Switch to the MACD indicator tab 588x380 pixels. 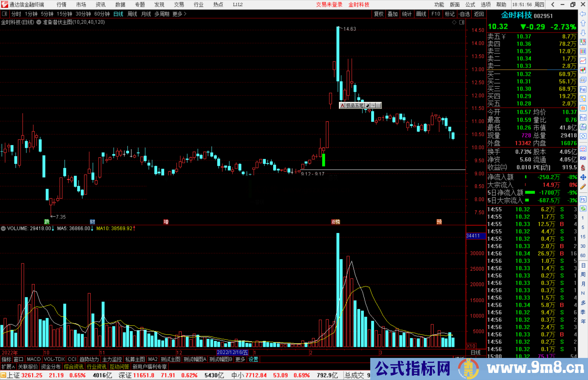(x=33, y=359)
